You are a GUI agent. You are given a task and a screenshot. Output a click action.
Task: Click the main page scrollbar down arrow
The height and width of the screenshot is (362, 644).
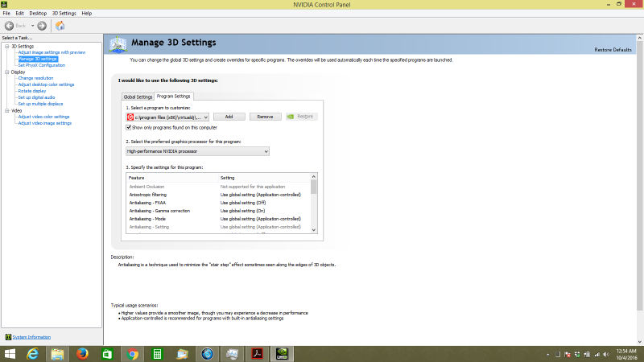[640, 341]
